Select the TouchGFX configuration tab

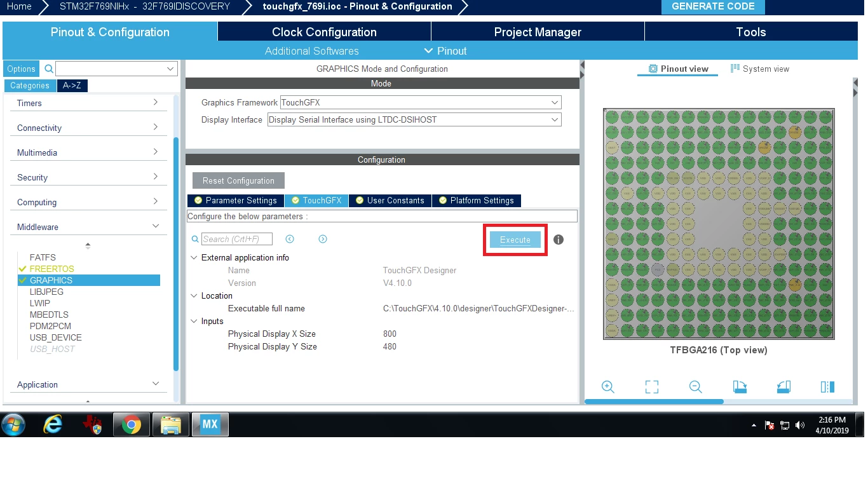pyautogui.click(x=316, y=200)
